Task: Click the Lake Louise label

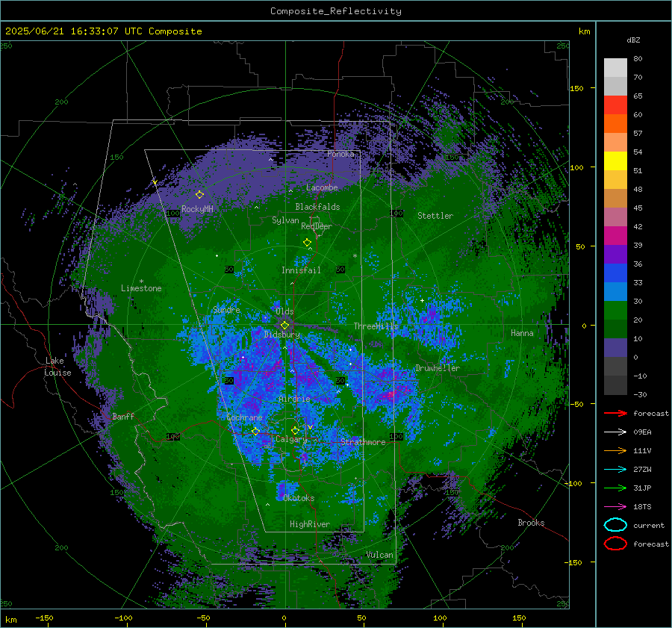Action: 58,367
